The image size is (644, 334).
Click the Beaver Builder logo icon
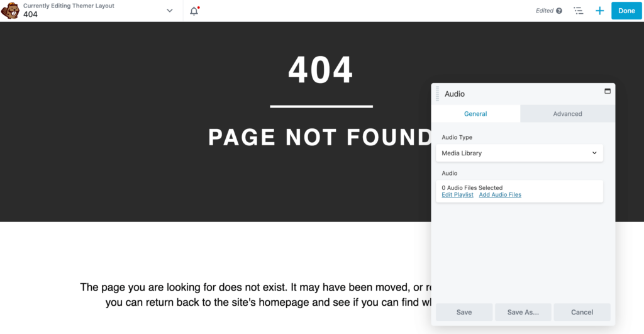tap(10, 11)
